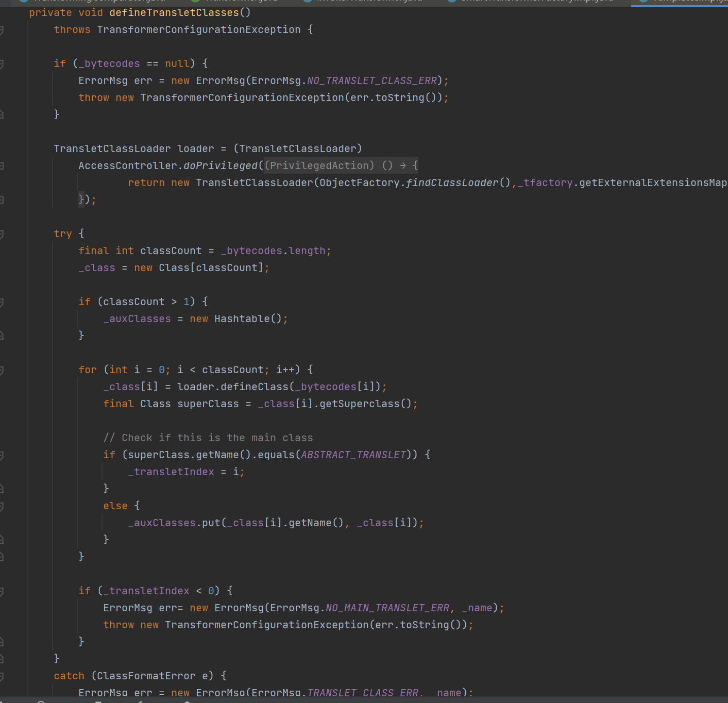
Task: Click TransformerConfigurationException in the throws clause
Action: [x=199, y=29]
